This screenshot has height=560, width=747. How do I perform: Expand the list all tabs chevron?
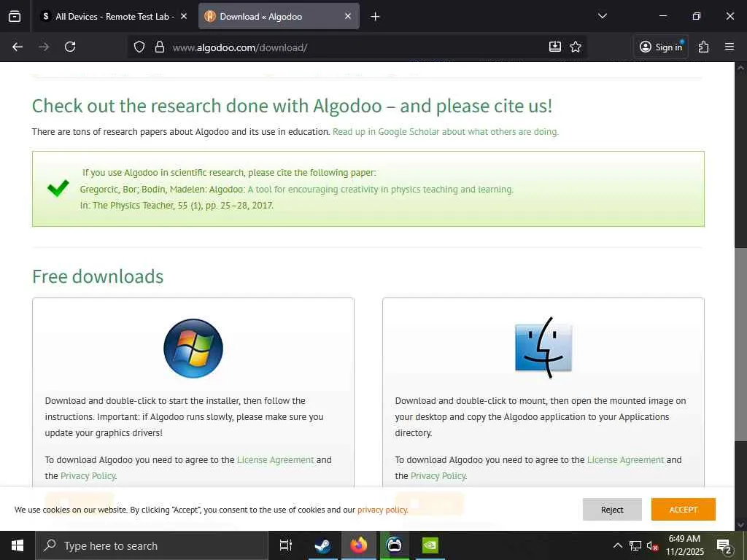[x=602, y=16]
